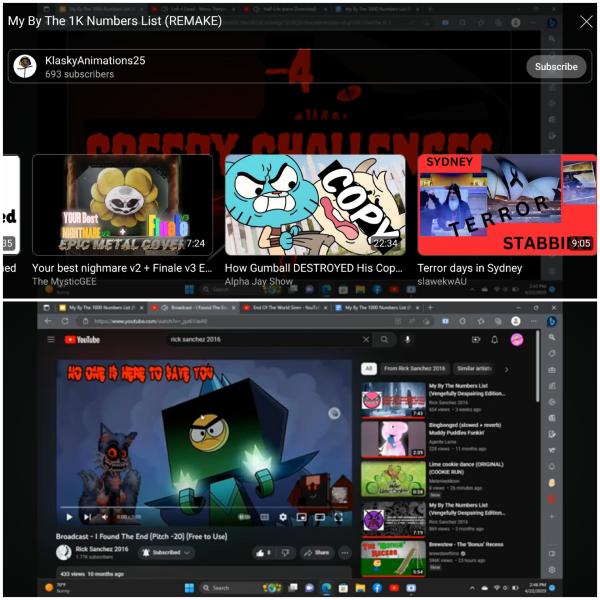Select the 'Similar artists' filter chip
Screen dimensions: 600x600
[474, 368]
